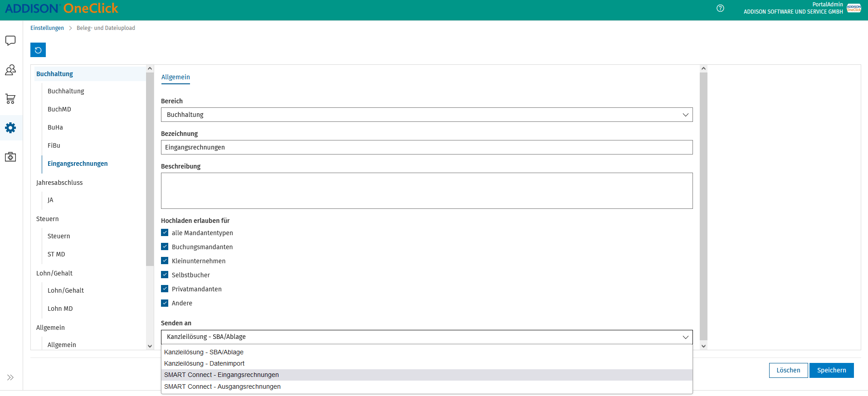The height and width of the screenshot is (396, 868).
Task: Select BuHa in the tree
Action: click(55, 127)
